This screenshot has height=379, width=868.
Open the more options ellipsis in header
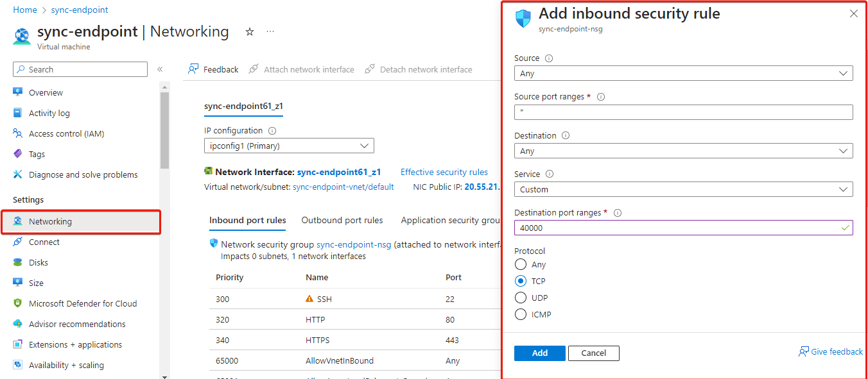pos(270,31)
